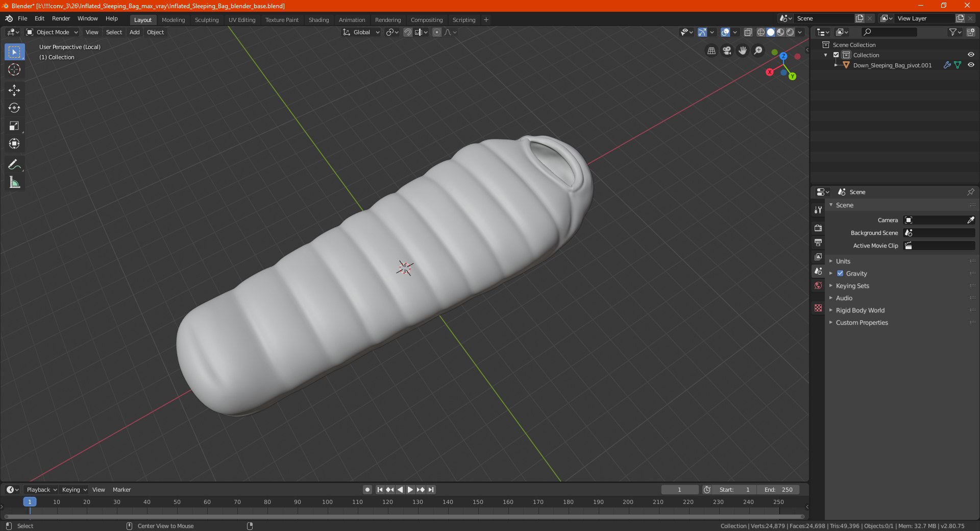The width and height of the screenshot is (980, 531).
Task: Toggle the camera view icon
Action: click(x=727, y=51)
